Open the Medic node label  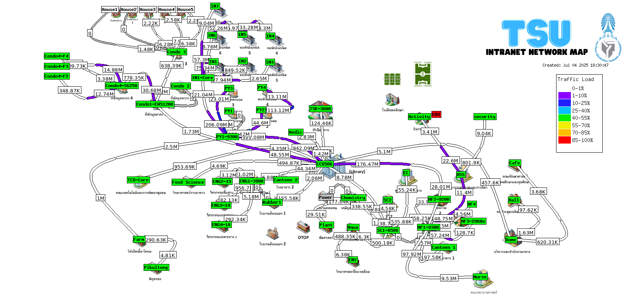tap(295, 132)
